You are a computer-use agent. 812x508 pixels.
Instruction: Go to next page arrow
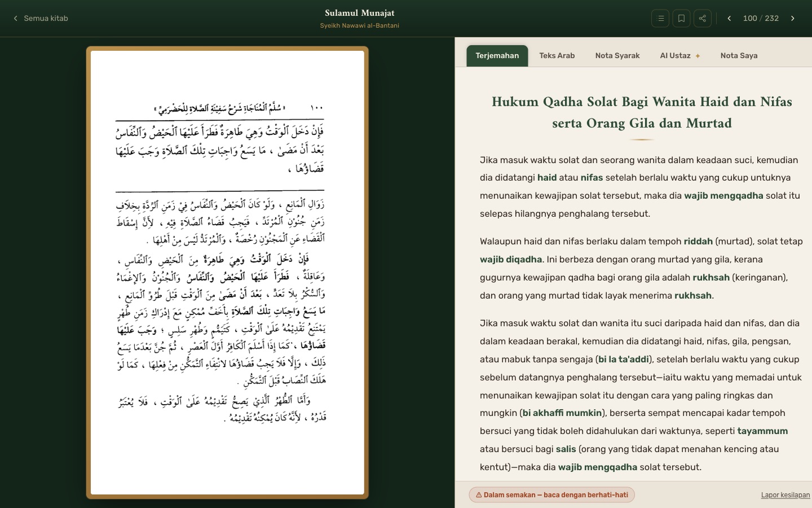792,18
